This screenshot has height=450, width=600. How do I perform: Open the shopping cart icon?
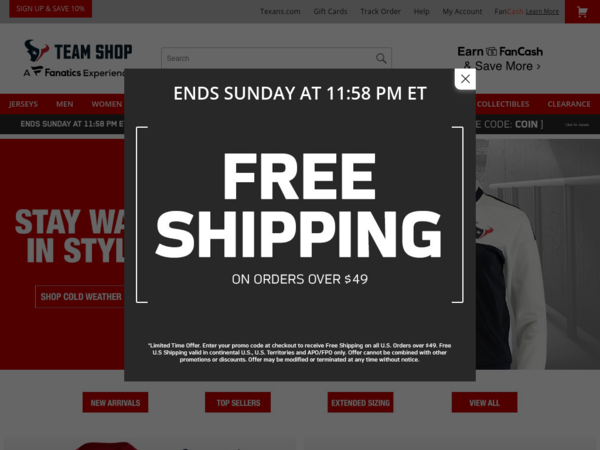pyautogui.click(x=582, y=12)
